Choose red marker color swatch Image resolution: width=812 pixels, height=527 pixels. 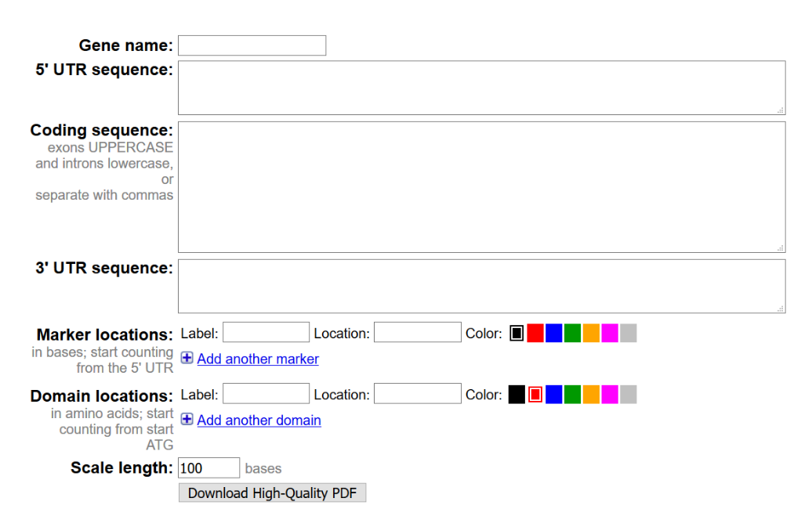[x=535, y=334]
